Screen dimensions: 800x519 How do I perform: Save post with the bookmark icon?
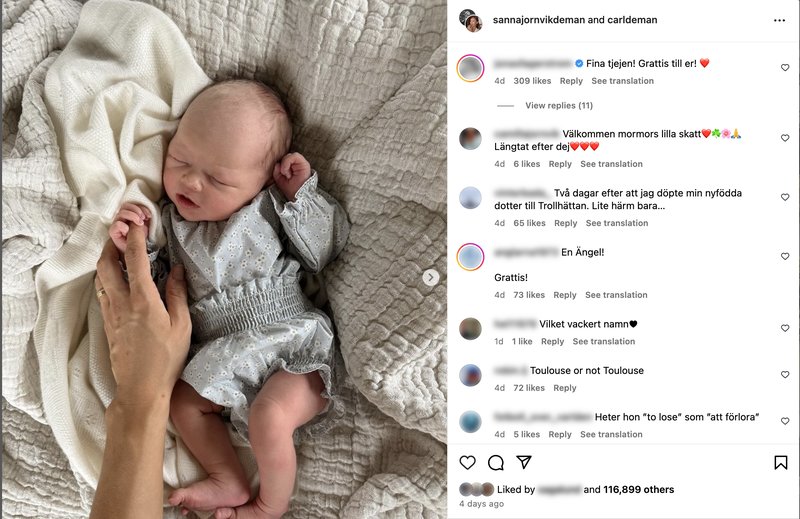[x=781, y=462]
